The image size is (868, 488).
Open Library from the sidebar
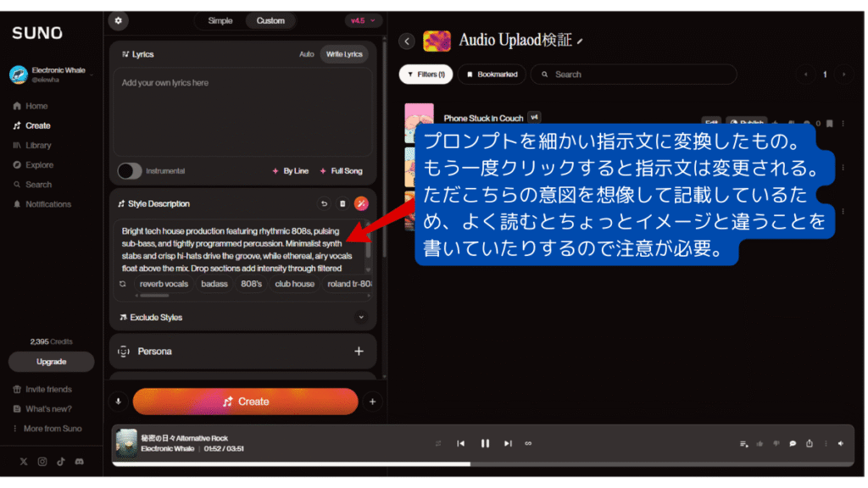pyautogui.click(x=32, y=145)
